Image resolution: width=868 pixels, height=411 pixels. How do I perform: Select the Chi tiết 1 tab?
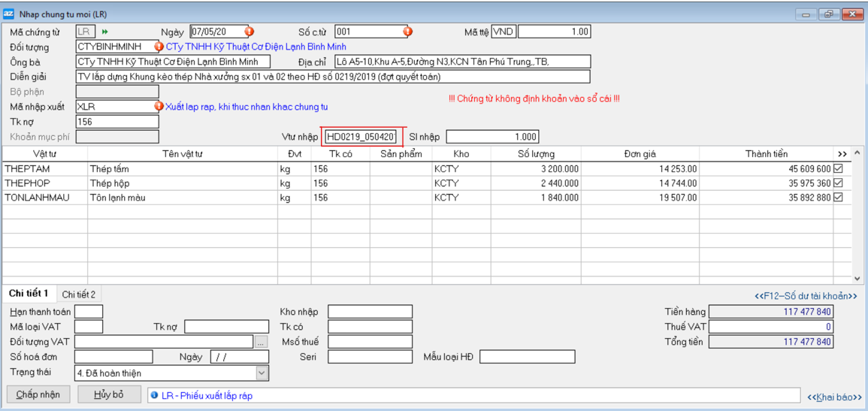pos(29,294)
